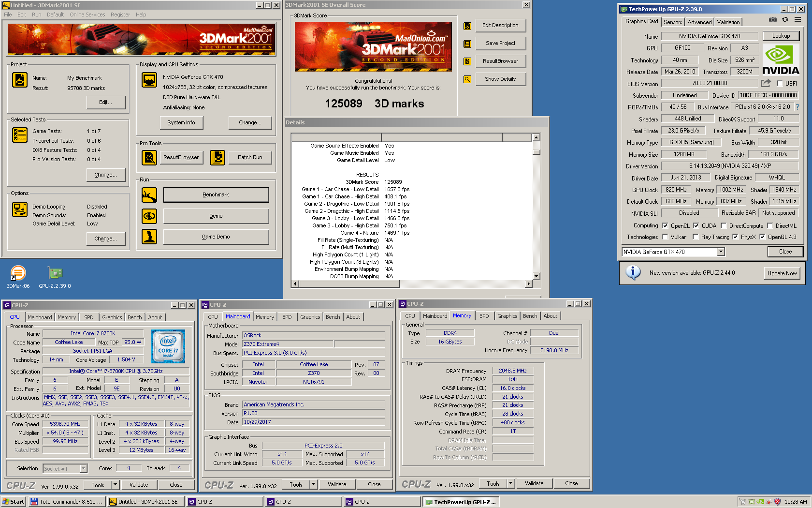Click the 3DMark2001 Second Edition banner
812x508 pixels.
point(142,39)
